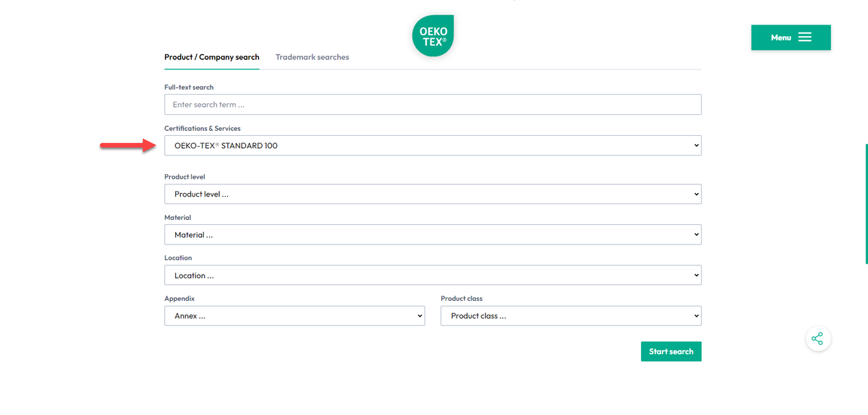Click the Start search button
This screenshot has width=868, height=415.
(x=671, y=351)
